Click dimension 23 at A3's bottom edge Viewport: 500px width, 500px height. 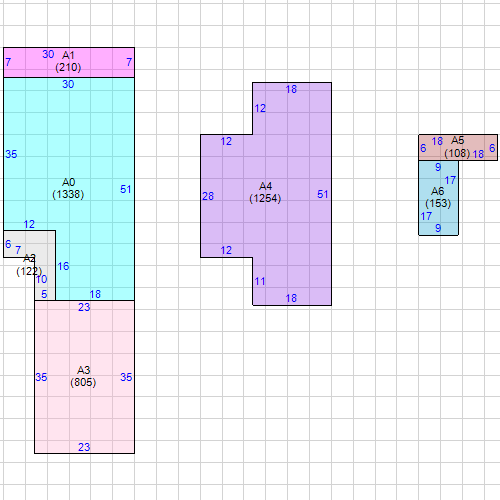click(x=84, y=447)
